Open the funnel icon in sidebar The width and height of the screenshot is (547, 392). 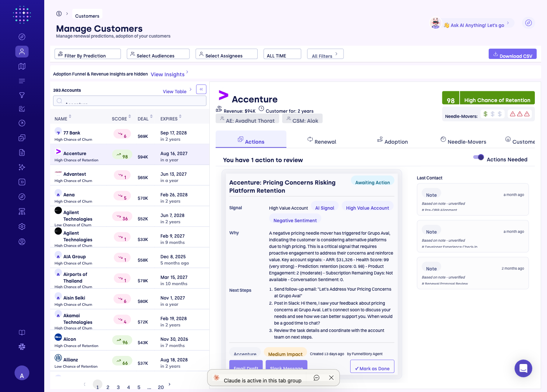[x=22, y=95]
